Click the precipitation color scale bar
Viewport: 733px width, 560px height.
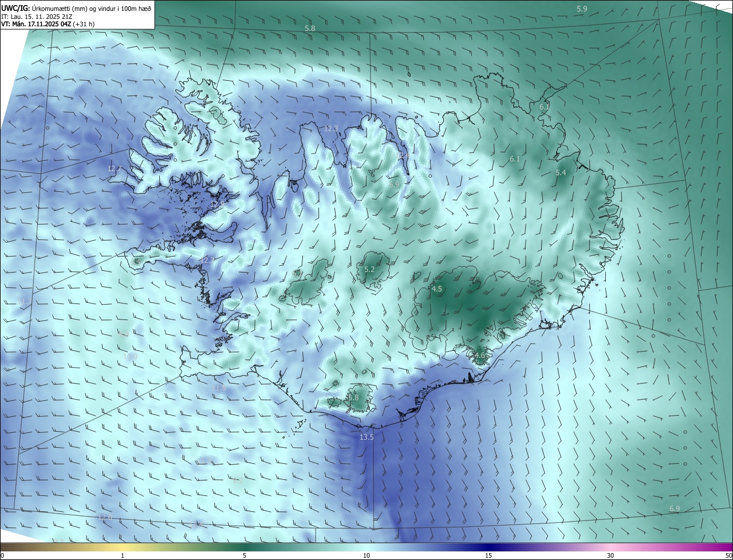click(366, 547)
